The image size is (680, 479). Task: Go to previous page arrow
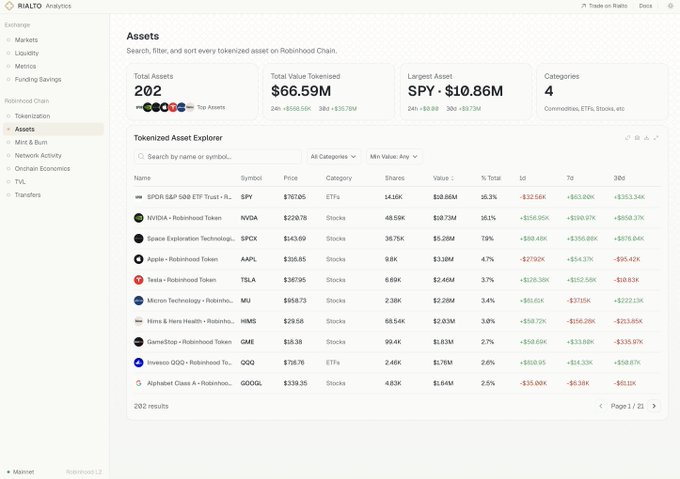pyautogui.click(x=601, y=406)
